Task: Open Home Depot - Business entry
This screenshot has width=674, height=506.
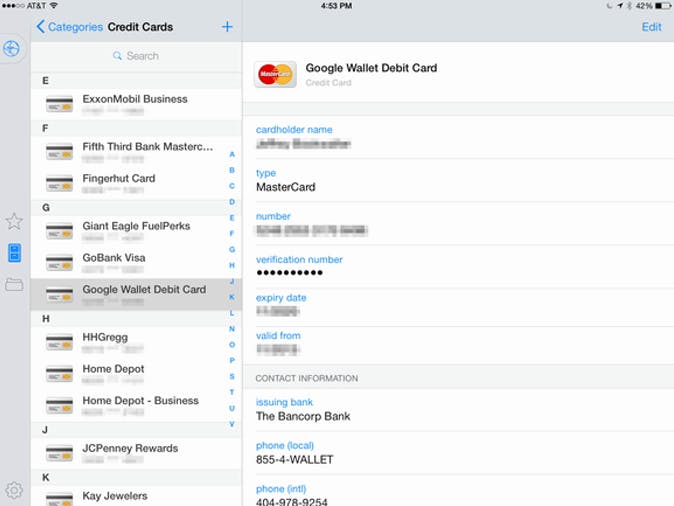Action: pos(136,406)
